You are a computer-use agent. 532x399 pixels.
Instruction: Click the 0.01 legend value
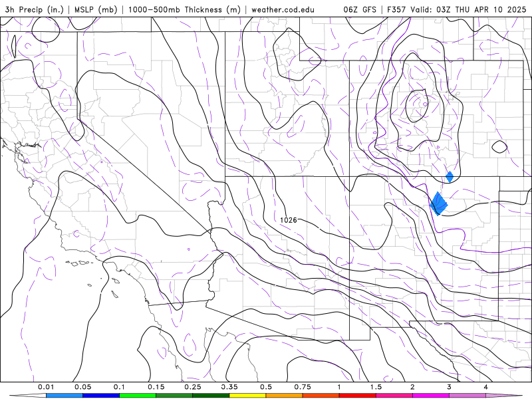46,387
